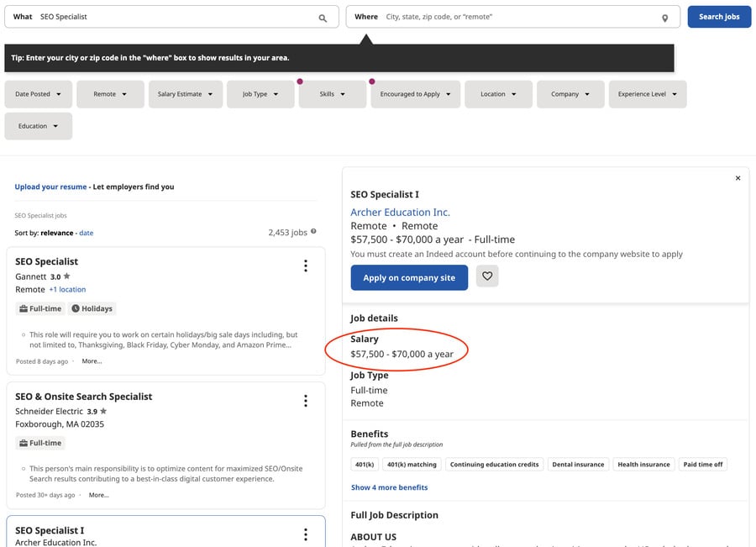The height and width of the screenshot is (547, 756).
Task: Open options menu for Schneider Electric job
Action: pyautogui.click(x=306, y=401)
